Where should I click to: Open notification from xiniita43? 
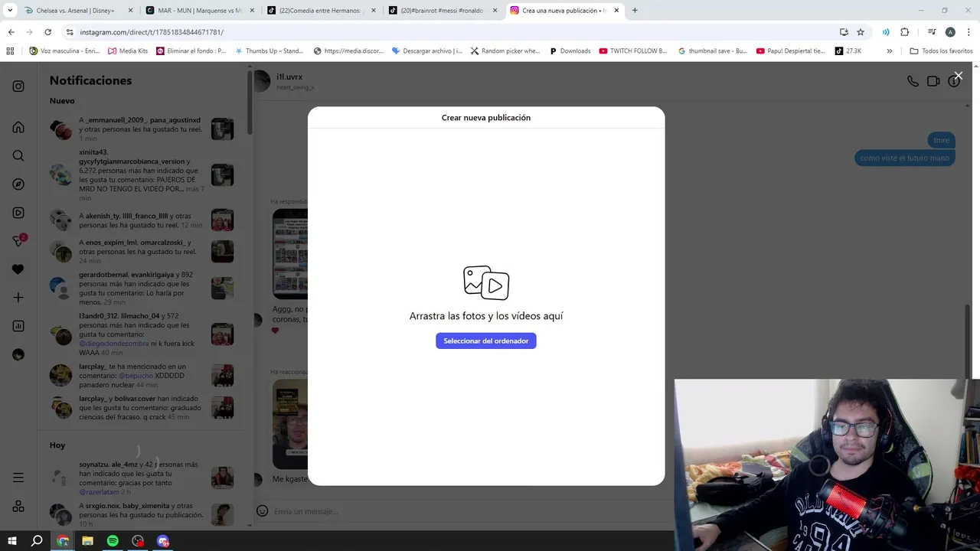tap(142, 174)
